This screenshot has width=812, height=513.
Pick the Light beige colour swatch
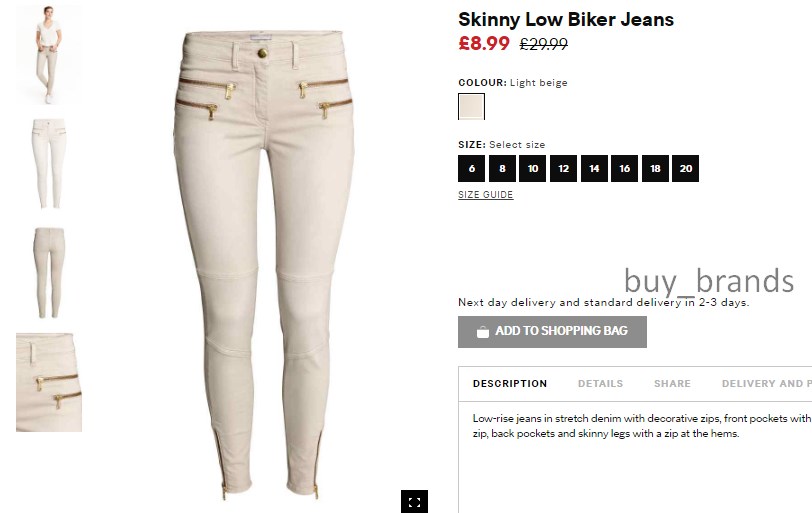pos(471,107)
